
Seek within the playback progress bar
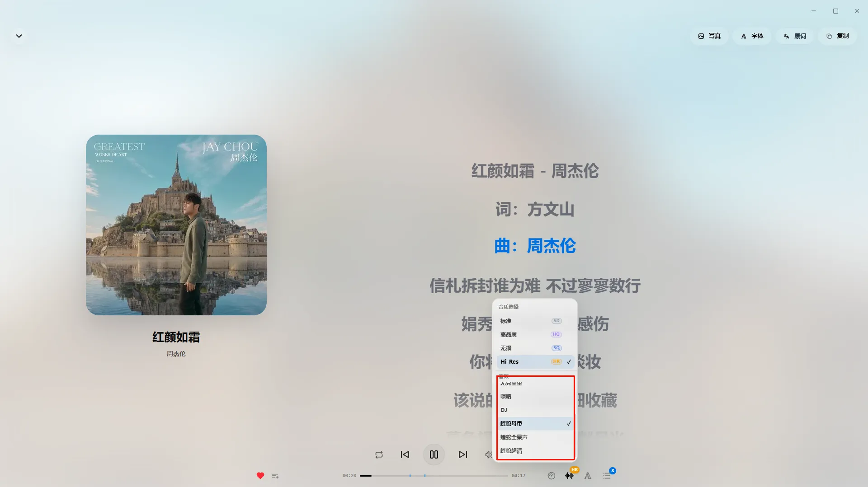(434, 476)
